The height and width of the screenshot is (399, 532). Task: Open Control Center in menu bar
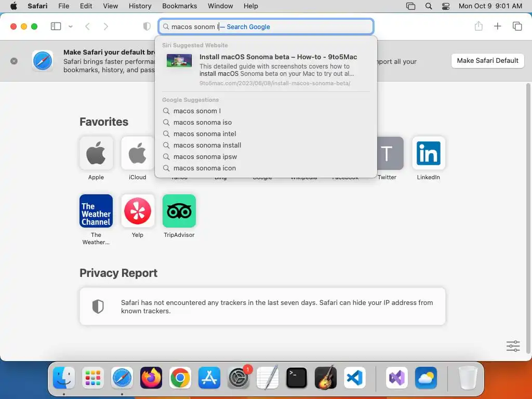tap(446, 6)
